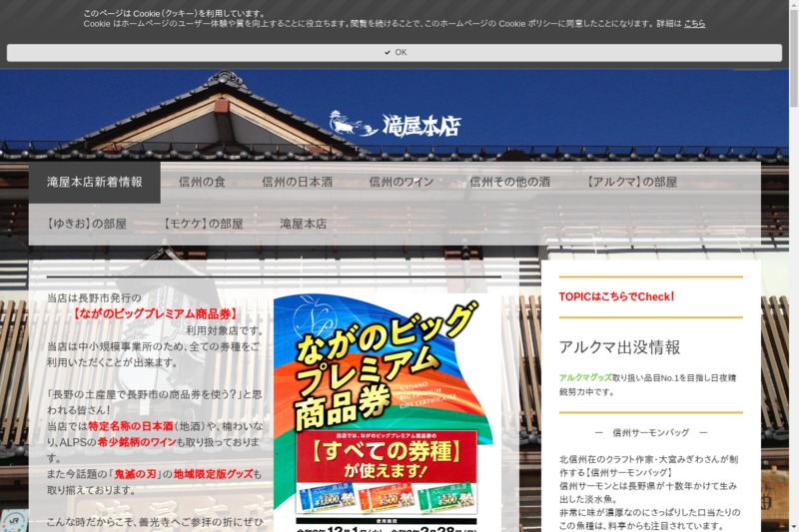The height and width of the screenshot is (532, 799).
Task: Open the ながのビッグプレミアム商品券 poster image
Action: click(x=384, y=409)
